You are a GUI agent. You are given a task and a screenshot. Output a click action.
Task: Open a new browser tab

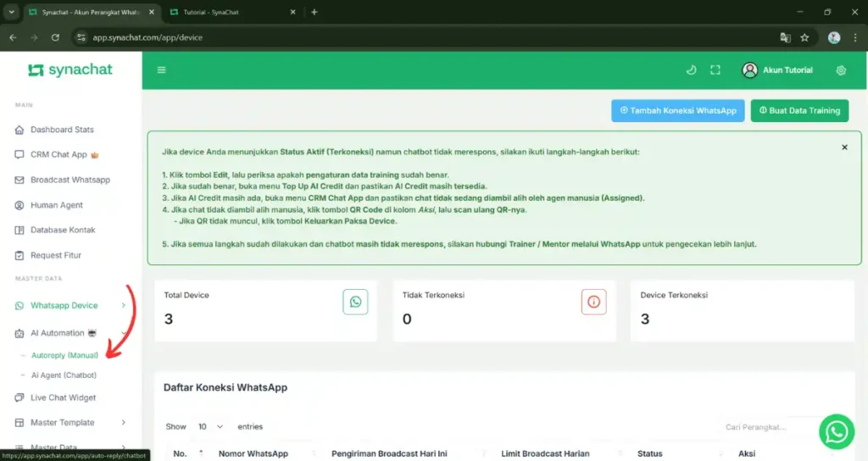pyautogui.click(x=314, y=12)
